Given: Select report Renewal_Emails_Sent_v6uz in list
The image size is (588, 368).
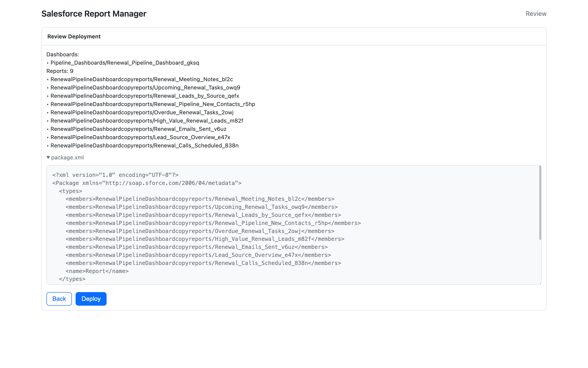Looking at the screenshot, I should [x=139, y=129].
